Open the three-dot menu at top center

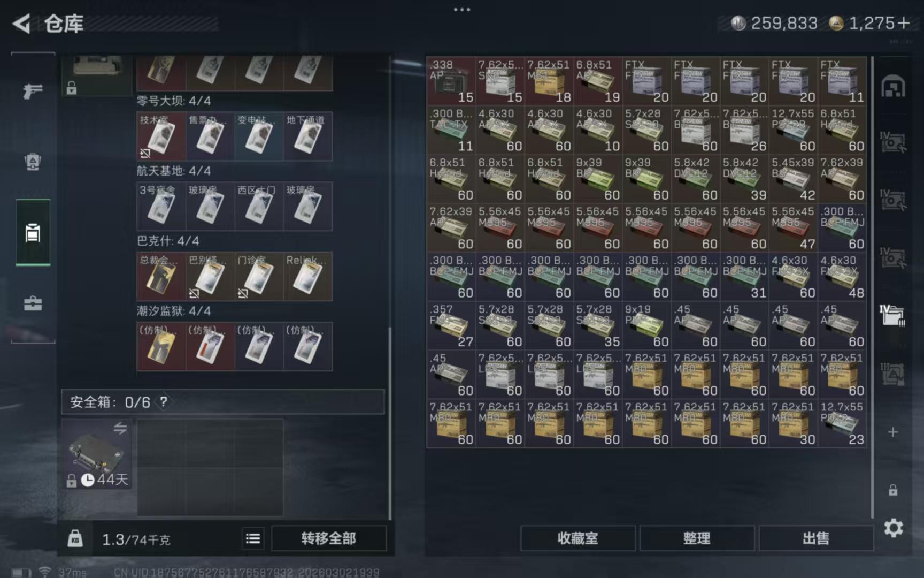pos(462,10)
